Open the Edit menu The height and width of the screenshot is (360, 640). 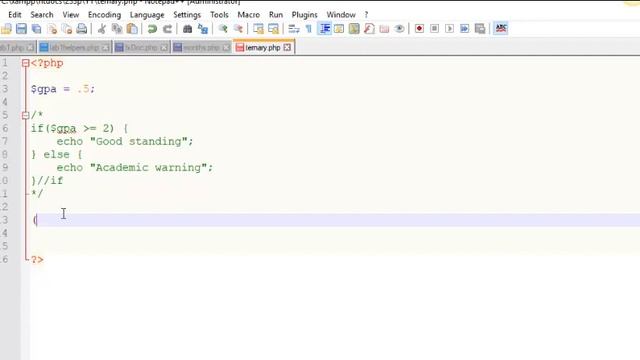coord(15,15)
